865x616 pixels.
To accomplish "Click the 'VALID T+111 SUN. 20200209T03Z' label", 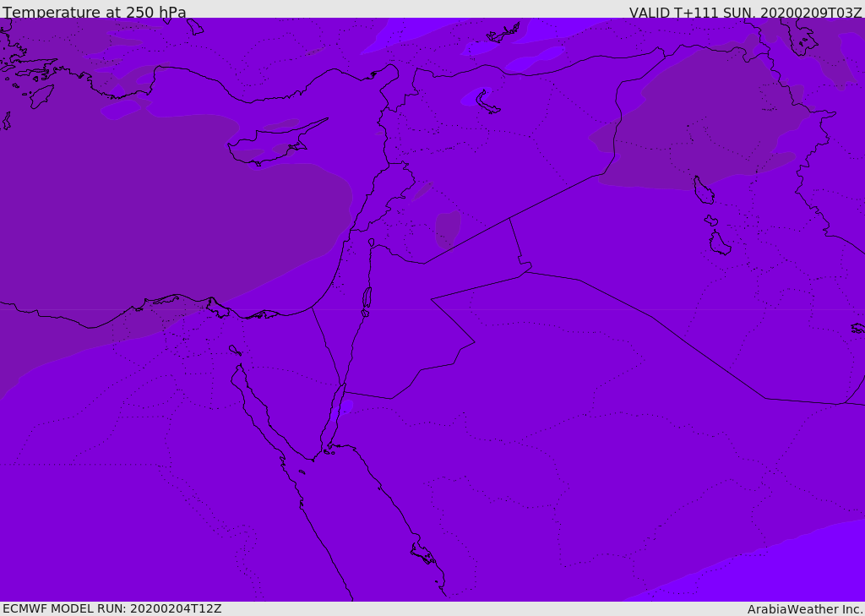I will click(x=745, y=13).
